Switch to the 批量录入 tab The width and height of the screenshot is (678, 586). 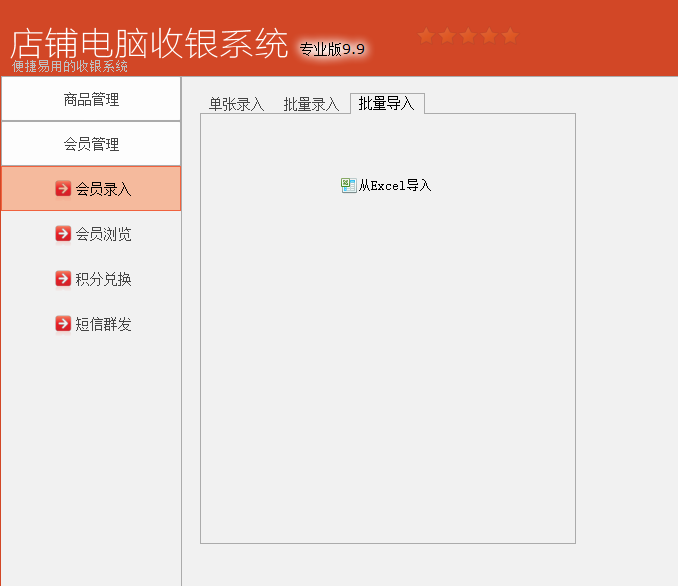311,104
